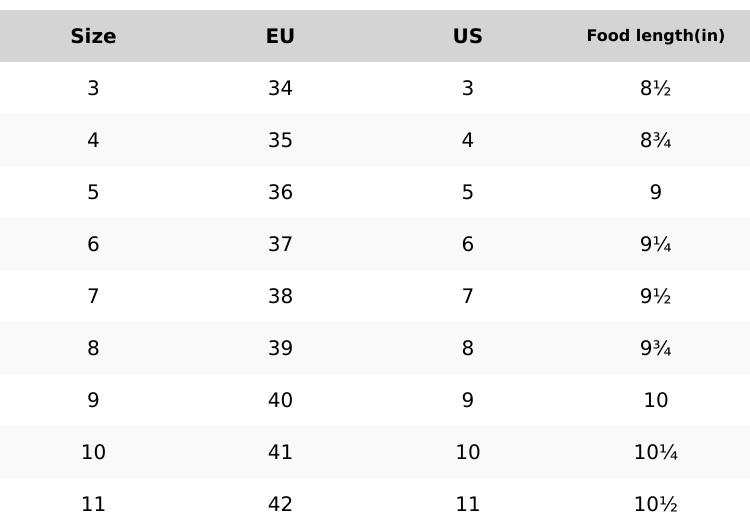This screenshot has height=530, width=750.
Task: Click the Food length(in) column header
Action: 655,36
